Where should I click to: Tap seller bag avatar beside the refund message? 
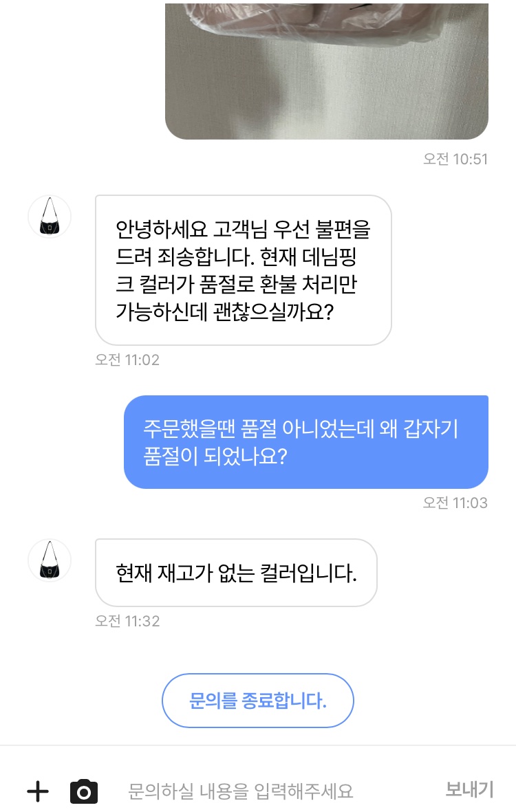tap(49, 217)
